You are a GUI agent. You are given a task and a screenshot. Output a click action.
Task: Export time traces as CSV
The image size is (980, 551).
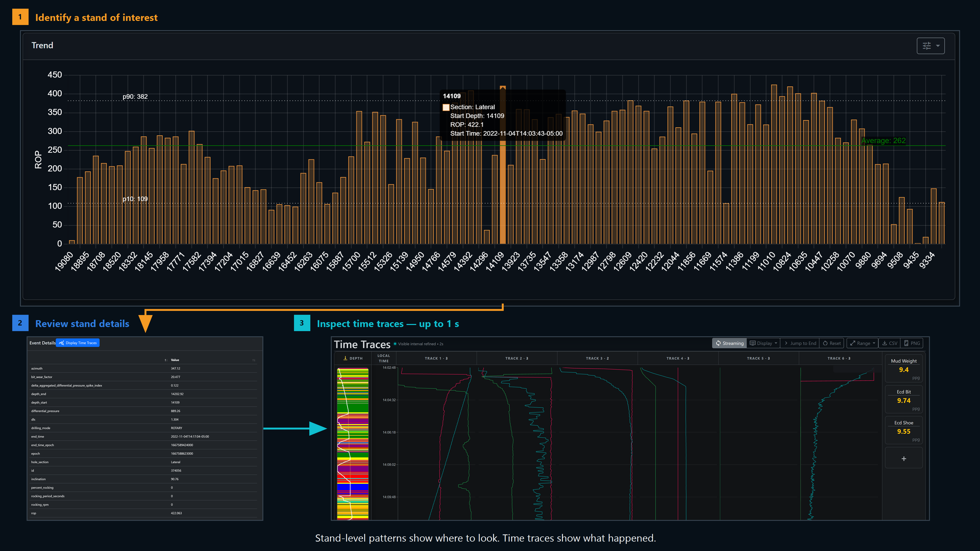coord(889,343)
